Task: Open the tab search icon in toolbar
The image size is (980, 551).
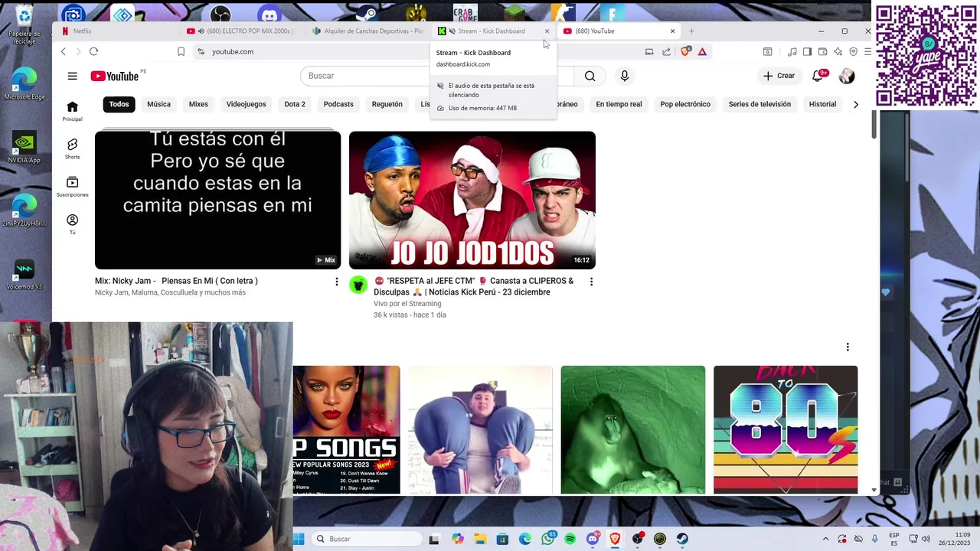Action: [x=767, y=51]
